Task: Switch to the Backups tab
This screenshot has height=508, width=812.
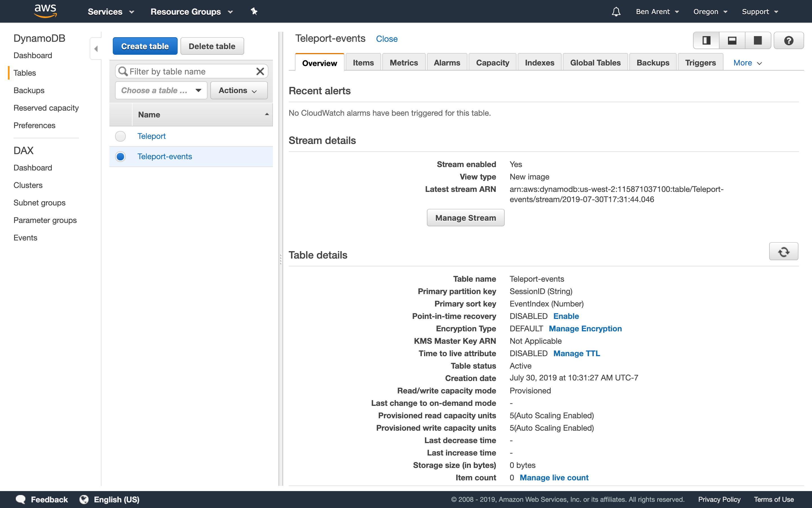Action: (x=653, y=62)
